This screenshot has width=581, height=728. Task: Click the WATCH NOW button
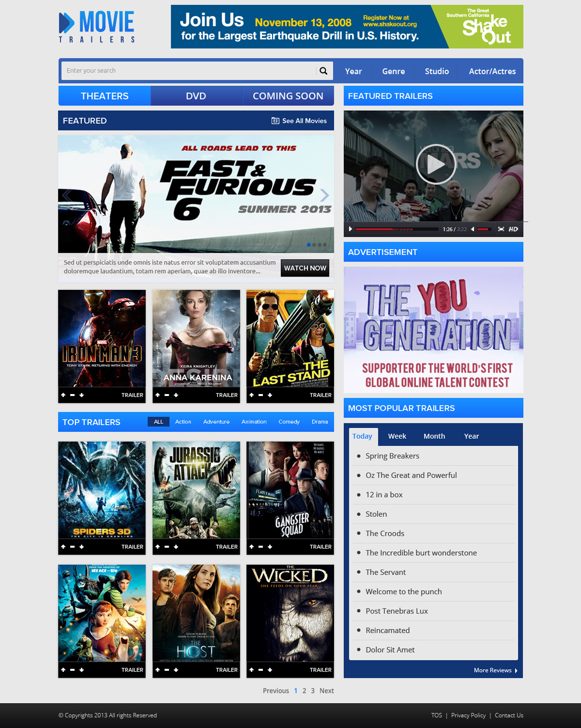[305, 268]
